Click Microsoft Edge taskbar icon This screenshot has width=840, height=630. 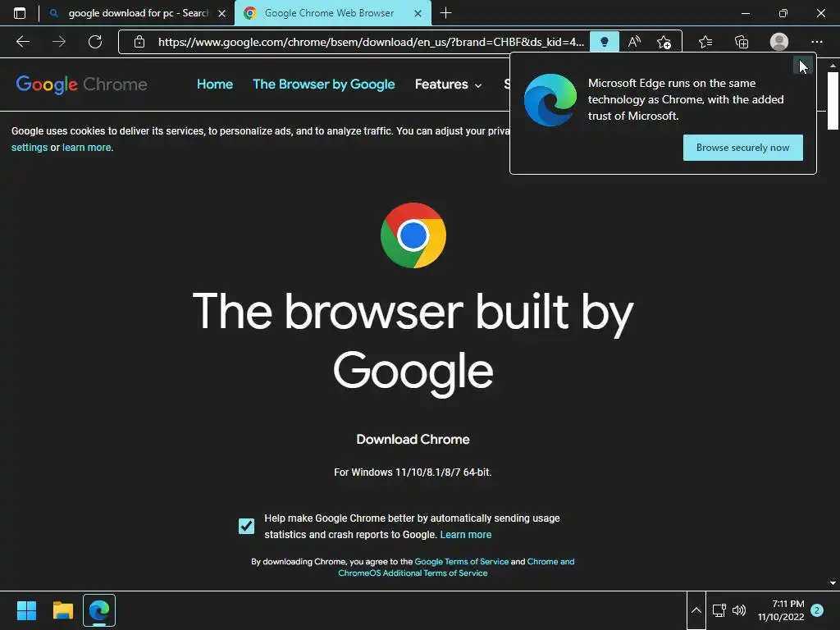[99, 610]
